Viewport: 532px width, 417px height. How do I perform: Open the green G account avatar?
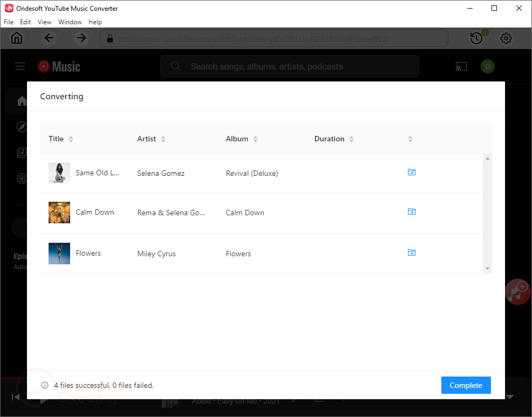488,66
